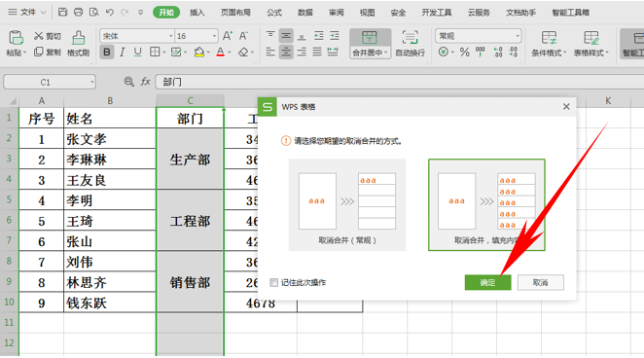Switch to the Formulas ribbon tab
Screen dimensions: 644x358
(x=274, y=13)
